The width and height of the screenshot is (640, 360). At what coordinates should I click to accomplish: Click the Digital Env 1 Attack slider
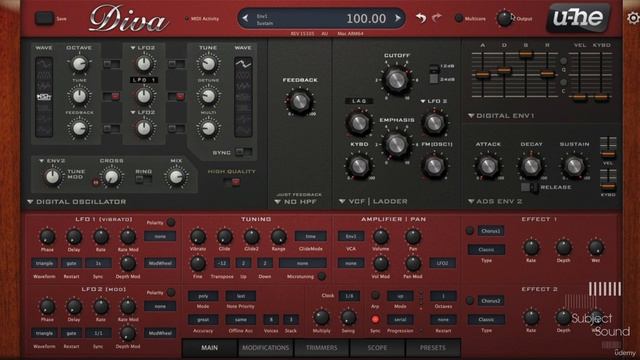482,74
